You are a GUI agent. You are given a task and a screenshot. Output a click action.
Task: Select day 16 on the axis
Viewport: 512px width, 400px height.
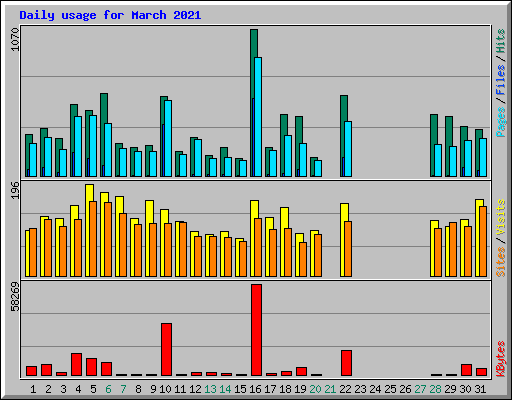[x=255, y=389]
